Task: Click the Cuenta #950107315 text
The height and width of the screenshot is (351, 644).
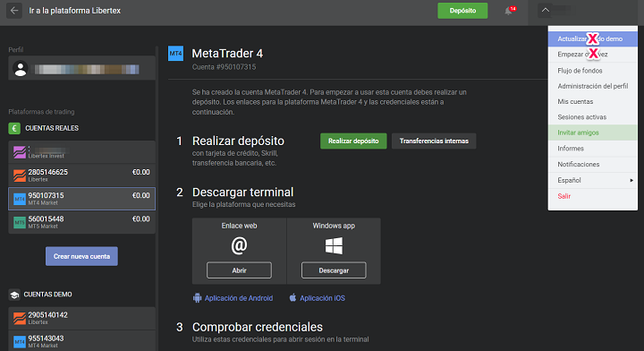Action: tap(224, 67)
